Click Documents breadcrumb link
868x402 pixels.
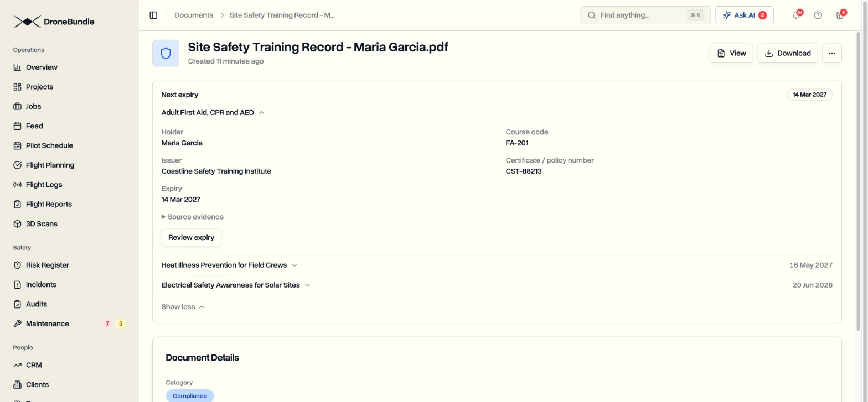(194, 15)
